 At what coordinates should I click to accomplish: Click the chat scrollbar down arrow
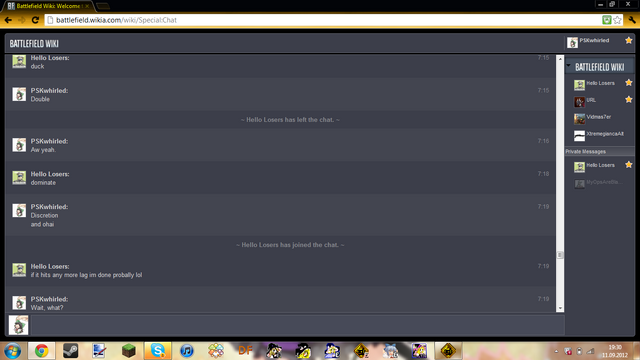coord(560,309)
